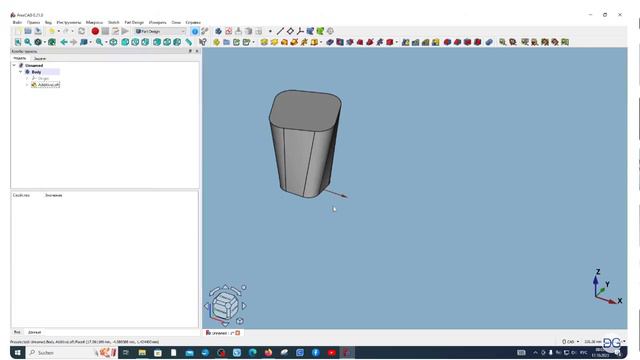This screenshot has width=640, height=360.
Task: Open the navigation cube mini menu
Action: pyautogui.click(x=240, y=321)
